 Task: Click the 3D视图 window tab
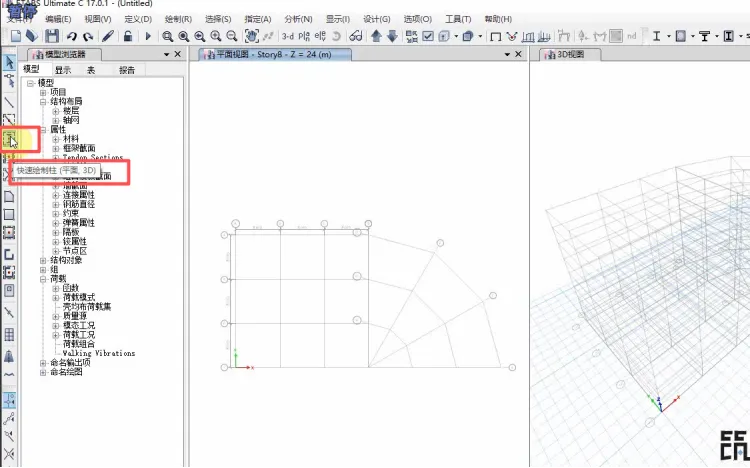pos(570,55)
